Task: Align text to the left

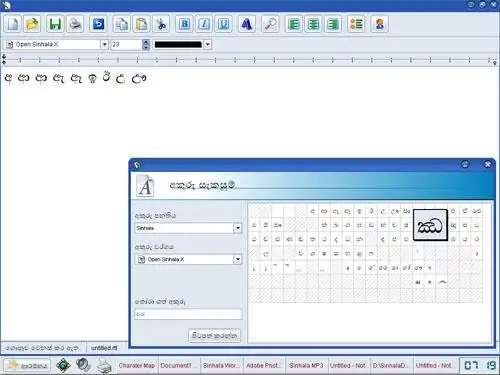Action: [294, 24]
